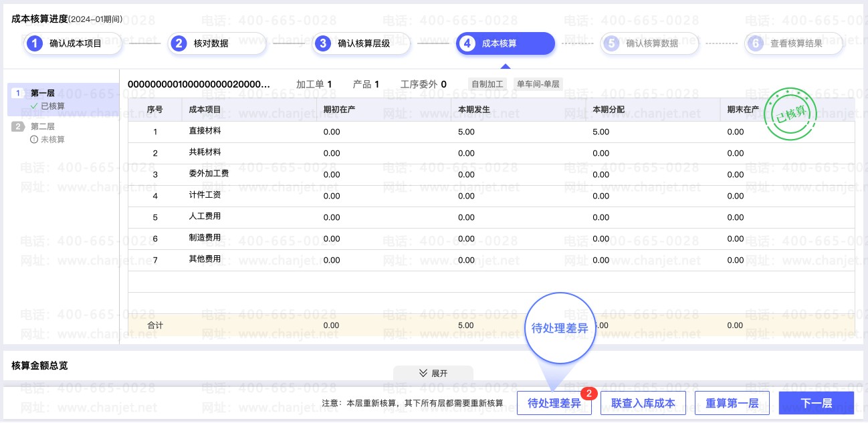Expand the 核算金额总览 panel with 展开
The width and height of the screenshot is (868, 423).
tap(433, 373)
